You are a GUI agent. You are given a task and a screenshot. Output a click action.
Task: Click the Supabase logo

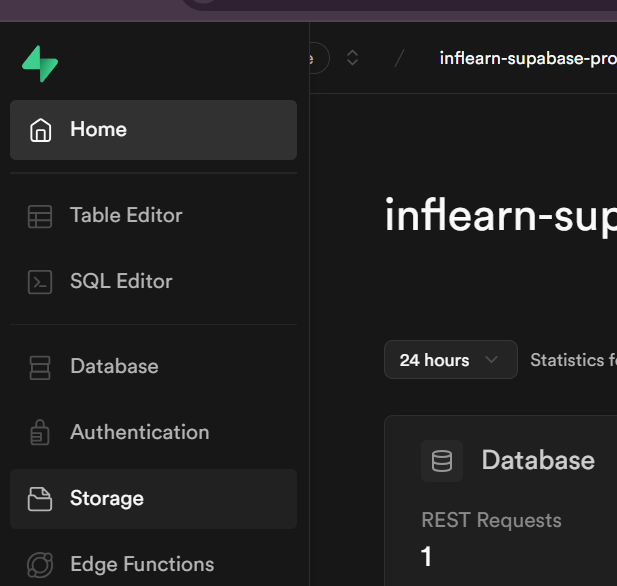tap(40, 63)
